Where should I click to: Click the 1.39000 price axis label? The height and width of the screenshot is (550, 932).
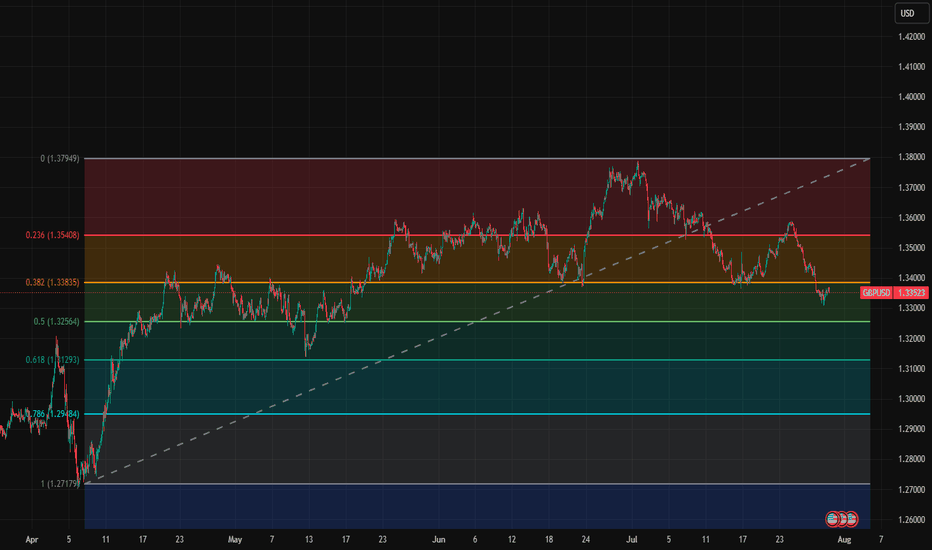(912, 127)
